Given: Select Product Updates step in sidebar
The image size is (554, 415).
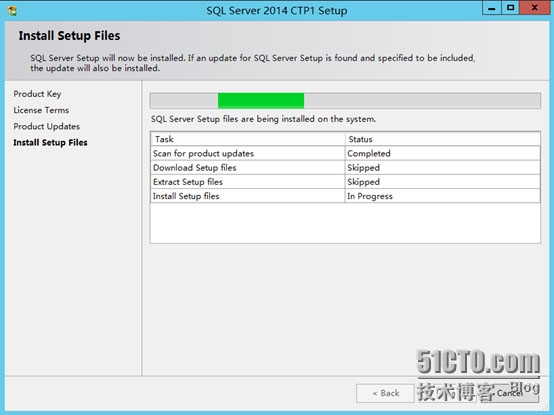Looking at the screenshot, I should (x=47, y=126).
